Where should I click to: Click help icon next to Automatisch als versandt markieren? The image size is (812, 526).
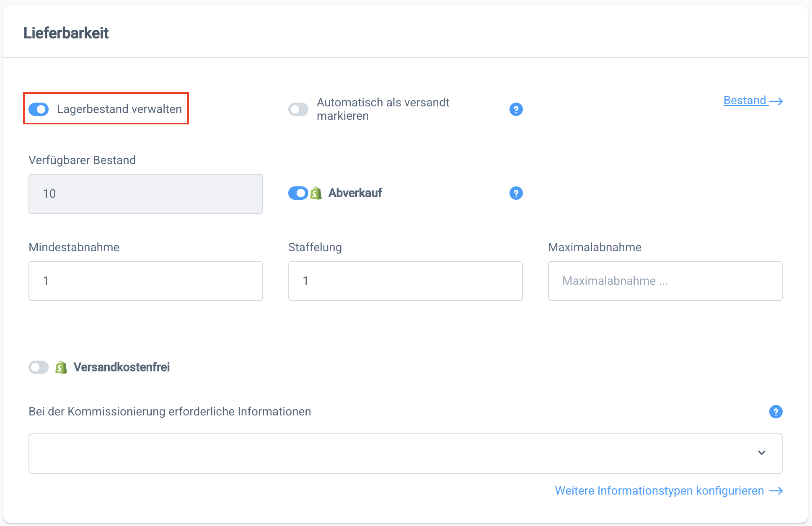(x=516, y=109)
